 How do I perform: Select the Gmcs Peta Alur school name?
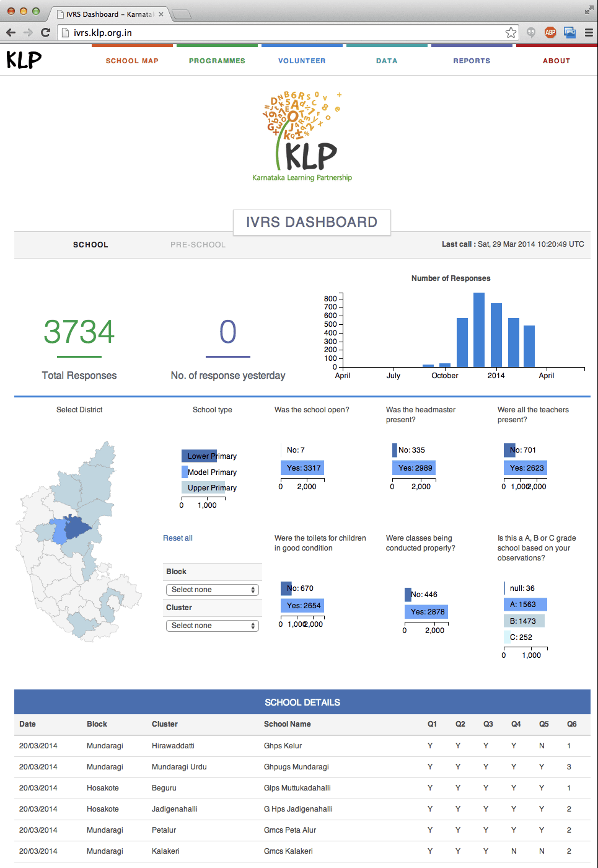coord(290,830)
